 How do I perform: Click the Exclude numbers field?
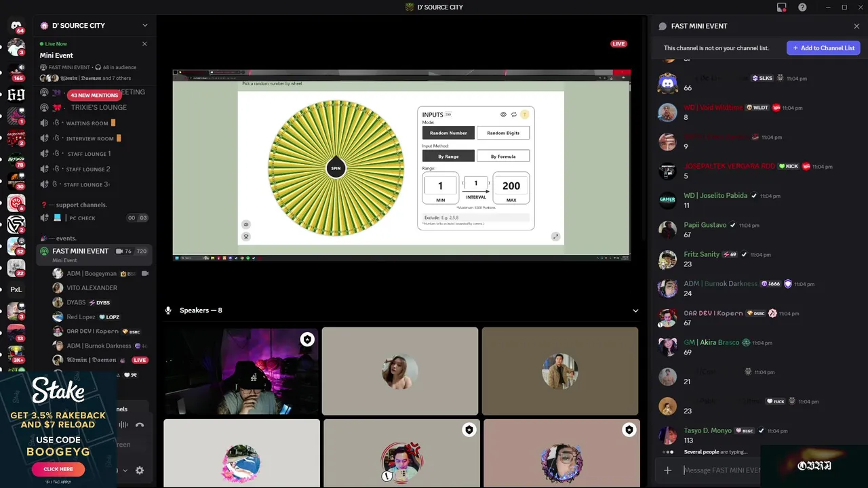click(x=476, y=218)
